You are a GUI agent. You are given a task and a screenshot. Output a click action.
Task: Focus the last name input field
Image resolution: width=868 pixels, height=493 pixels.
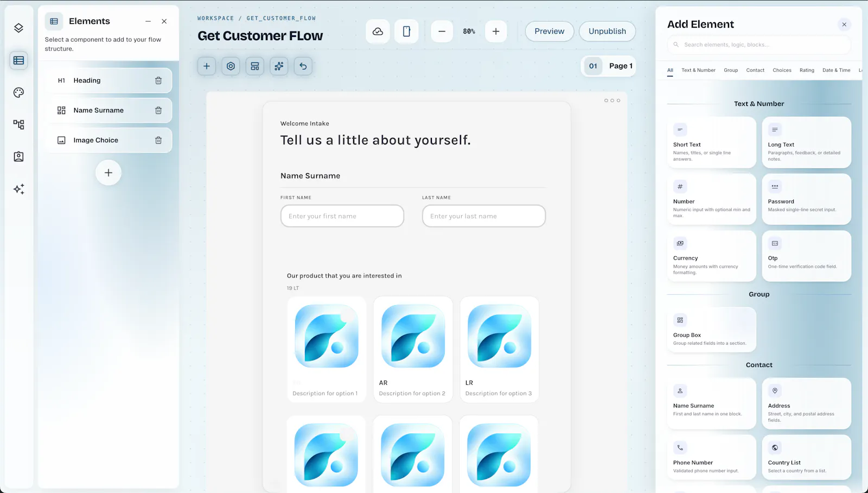484,216
